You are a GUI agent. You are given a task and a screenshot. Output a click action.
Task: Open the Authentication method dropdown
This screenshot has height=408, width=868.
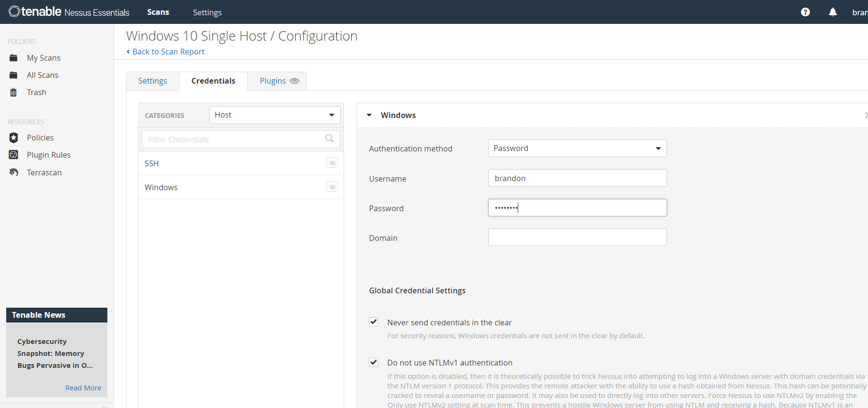[x=577, y=149]
